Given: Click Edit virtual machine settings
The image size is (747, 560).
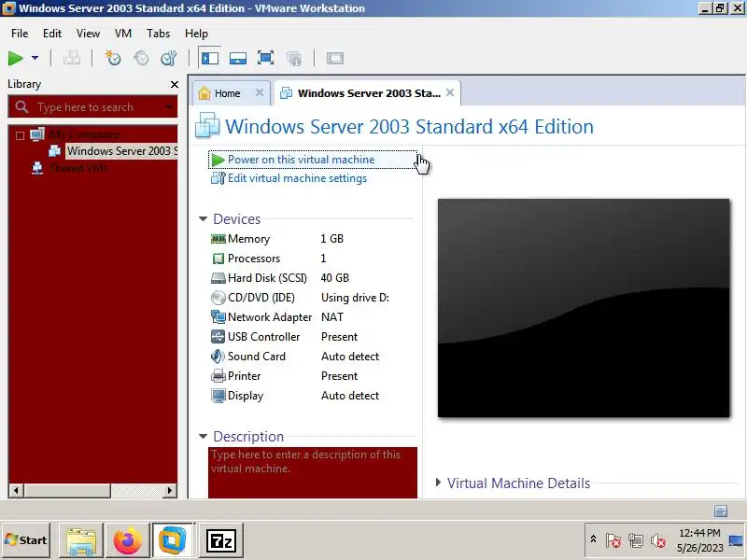Looking at the screenshot, I should click(297, 178).
